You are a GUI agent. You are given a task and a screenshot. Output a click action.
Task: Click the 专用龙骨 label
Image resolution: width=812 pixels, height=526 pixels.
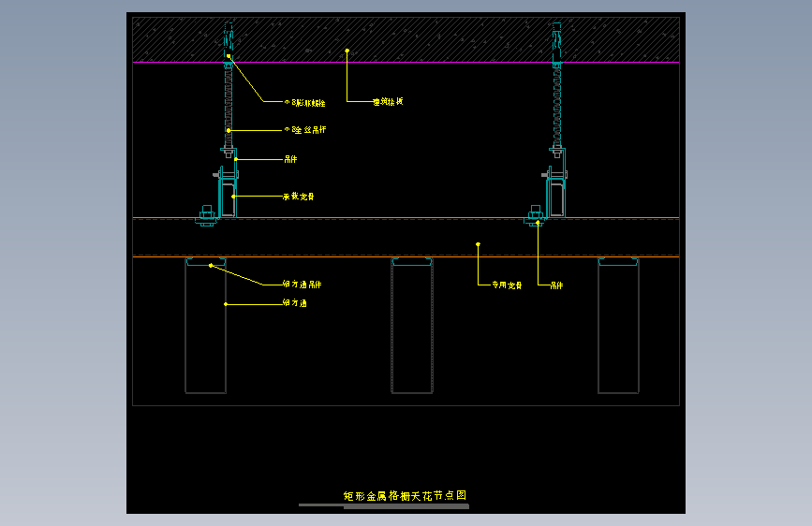(x=507, y=285)
